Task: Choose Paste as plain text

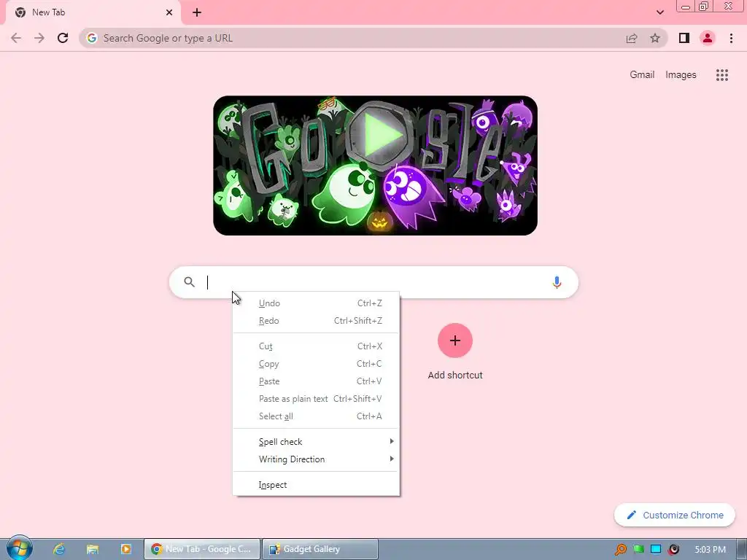Action: (317, 399)
